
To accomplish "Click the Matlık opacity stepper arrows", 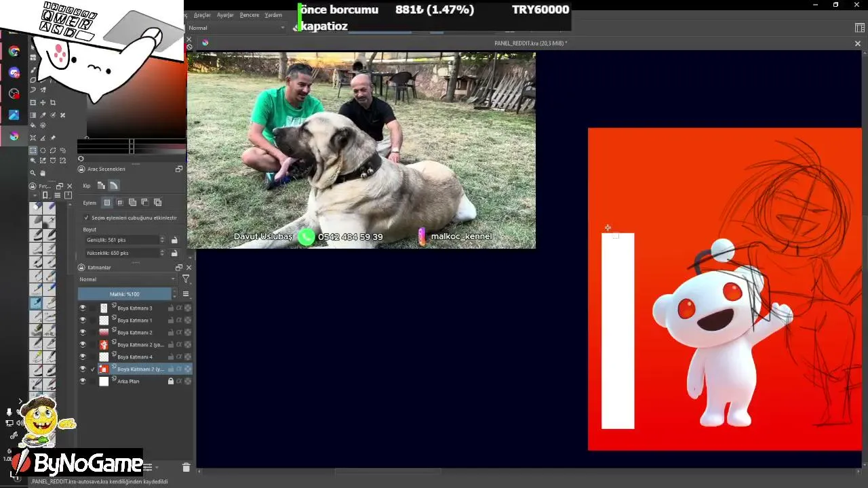I will [174, 294].
